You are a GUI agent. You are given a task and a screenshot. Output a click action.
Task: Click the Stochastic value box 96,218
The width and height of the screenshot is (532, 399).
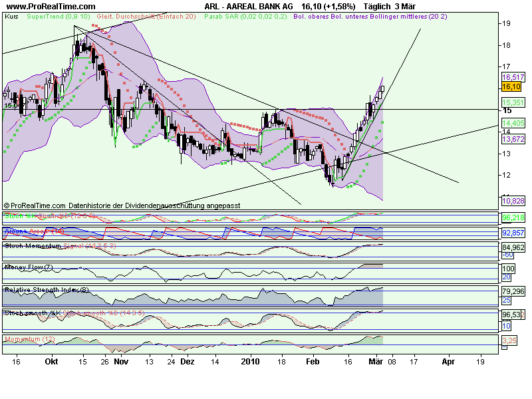tap(513, 217)
